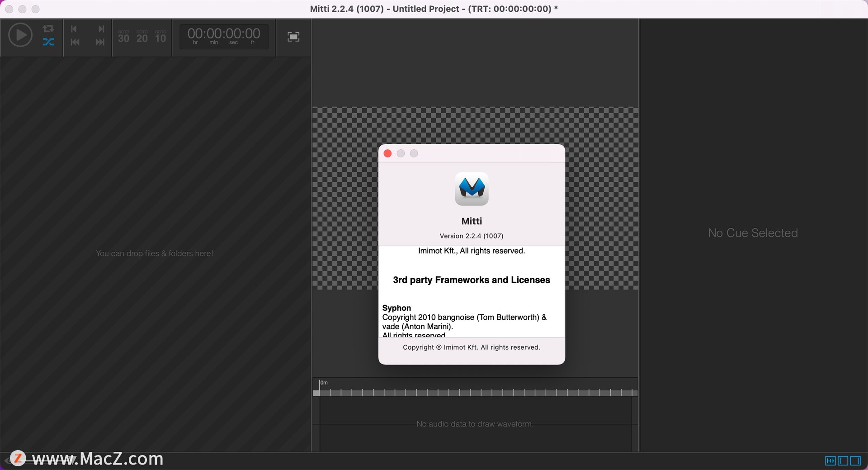Click the Version 2.2.4 (1007) text
Screen dimensions: 868x470
click(x=472, y=236)
